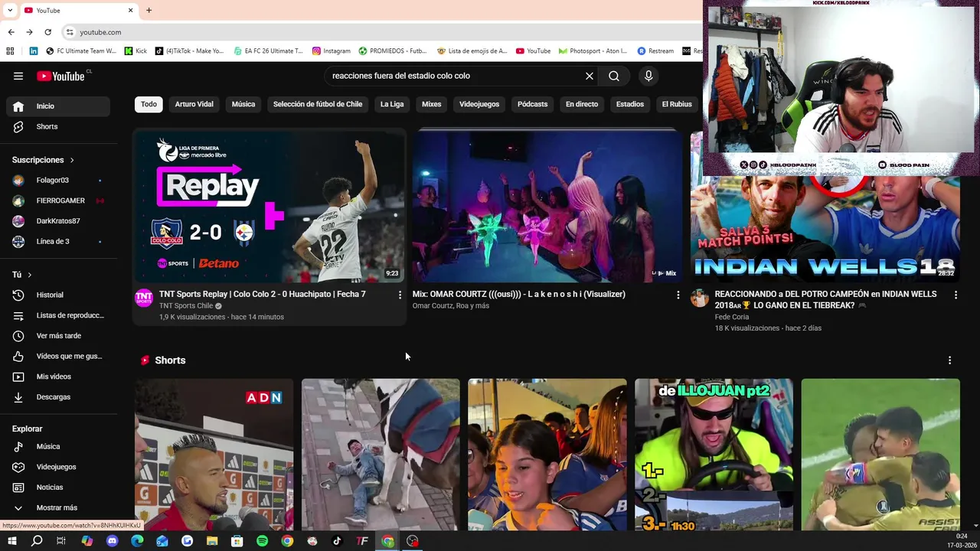
Task: Select the Todo filter chip
Action: pyautogui.click(x=149, y=104)
